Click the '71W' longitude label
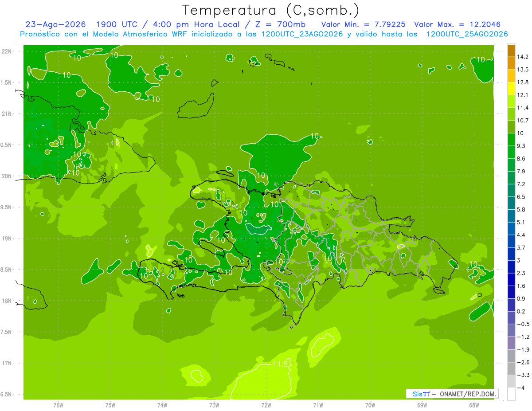The width and height of the screenshot is (532, 411). [318, 405]
